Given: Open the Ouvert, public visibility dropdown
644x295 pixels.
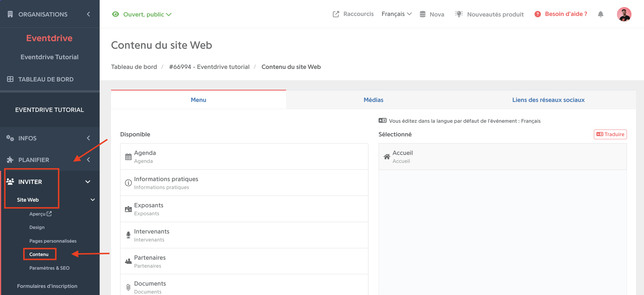Looking at the screenshot, I should [x=142, y=14].
